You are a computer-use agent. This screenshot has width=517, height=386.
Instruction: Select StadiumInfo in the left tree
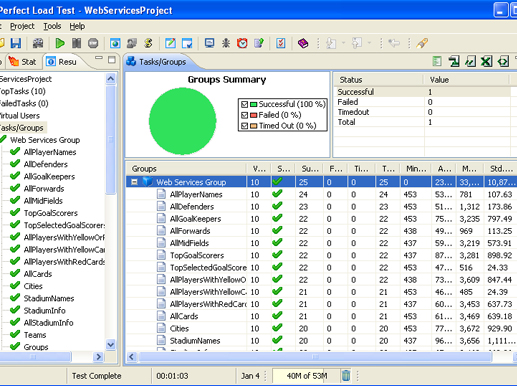44,310
